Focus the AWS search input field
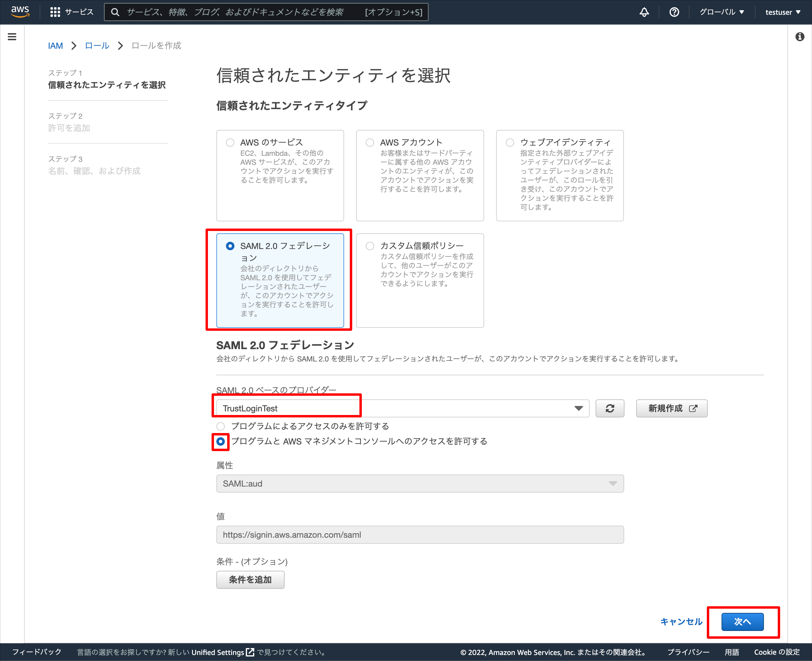 (266, 12)
